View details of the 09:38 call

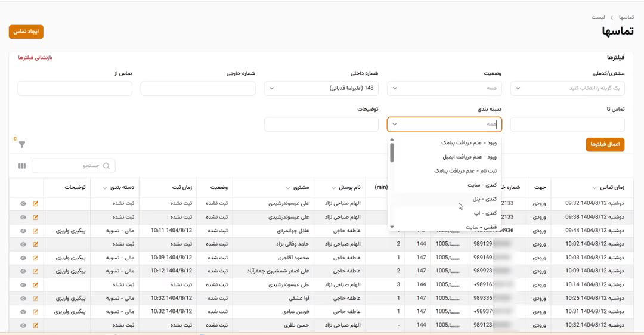23,217
